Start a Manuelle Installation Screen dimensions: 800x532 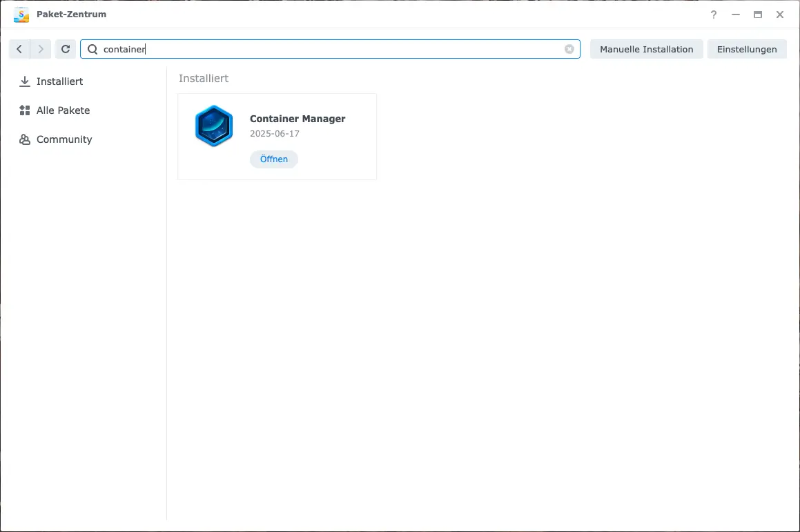tap(646, 49)
